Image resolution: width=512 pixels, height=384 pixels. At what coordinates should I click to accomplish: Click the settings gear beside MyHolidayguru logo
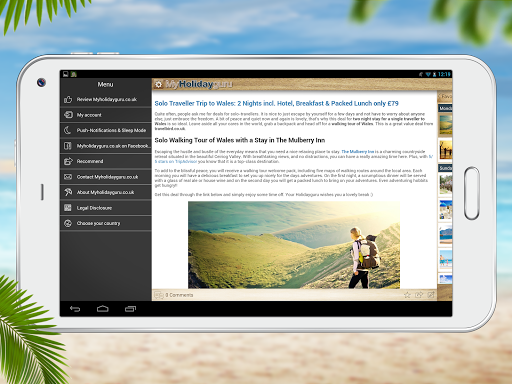pos(159,84)
